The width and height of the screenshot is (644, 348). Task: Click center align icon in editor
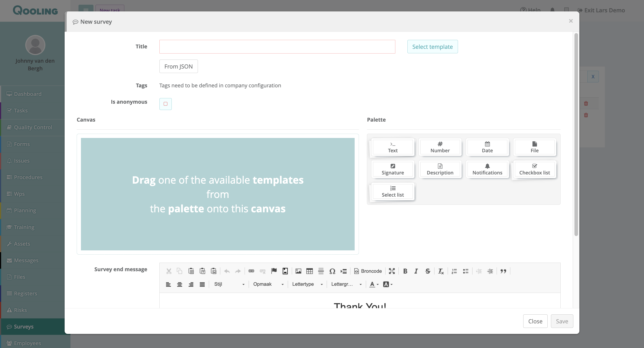(180, 284)
